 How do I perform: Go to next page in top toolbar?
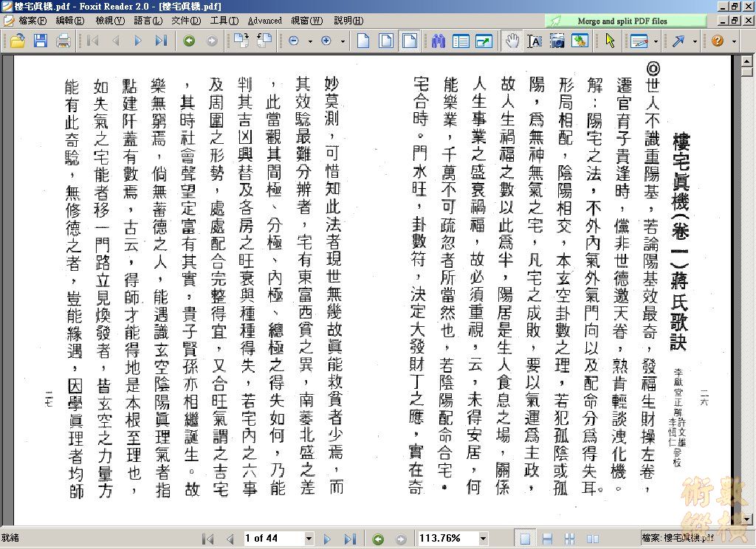[138, 41]
